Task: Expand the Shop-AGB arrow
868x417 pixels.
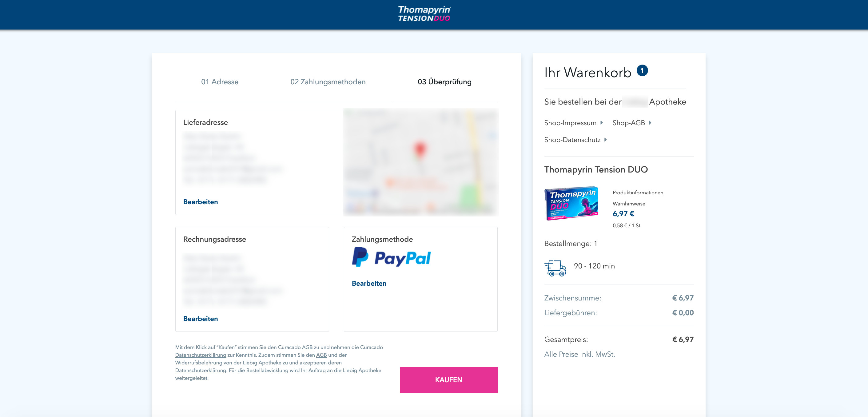Action: 650,123
